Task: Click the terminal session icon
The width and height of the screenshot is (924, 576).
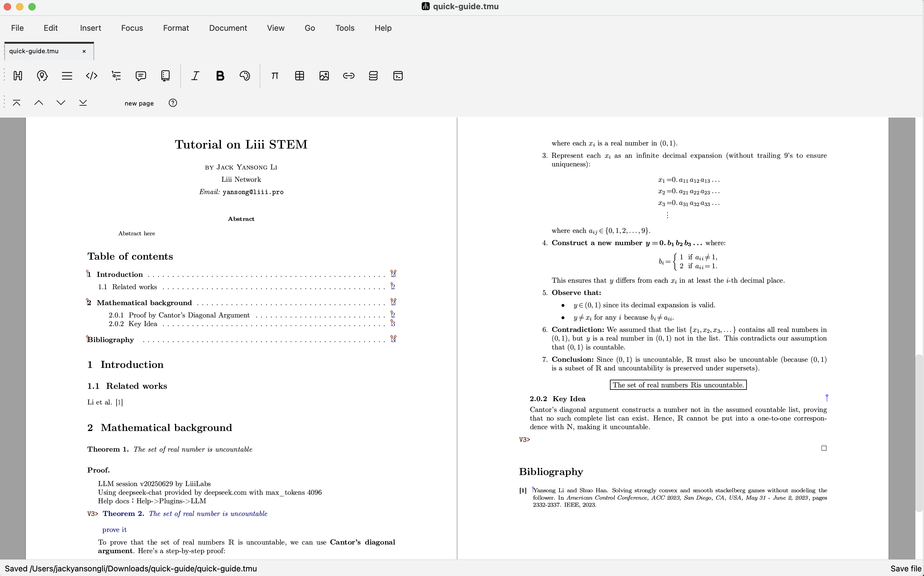Action: [398, 76]
